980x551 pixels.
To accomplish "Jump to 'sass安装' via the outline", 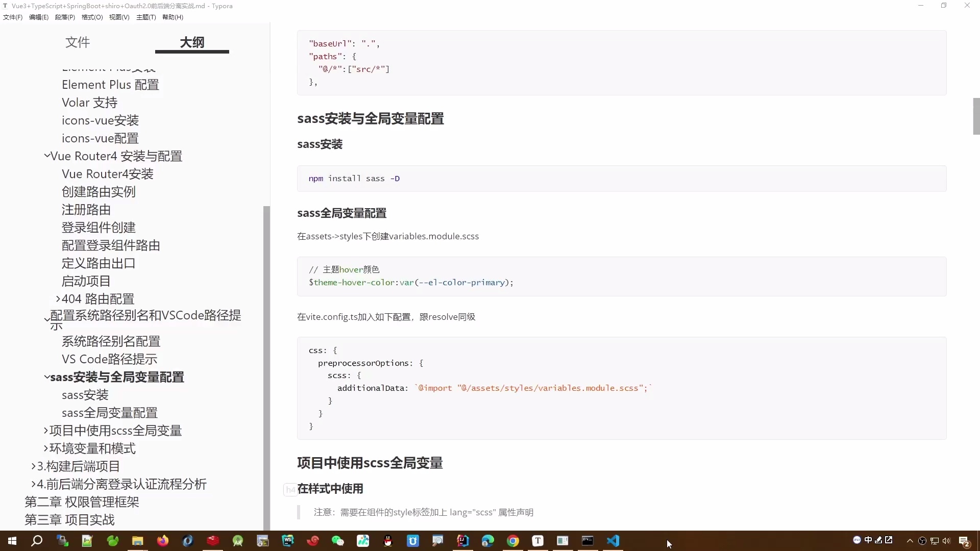I will [x=85, y=395].
